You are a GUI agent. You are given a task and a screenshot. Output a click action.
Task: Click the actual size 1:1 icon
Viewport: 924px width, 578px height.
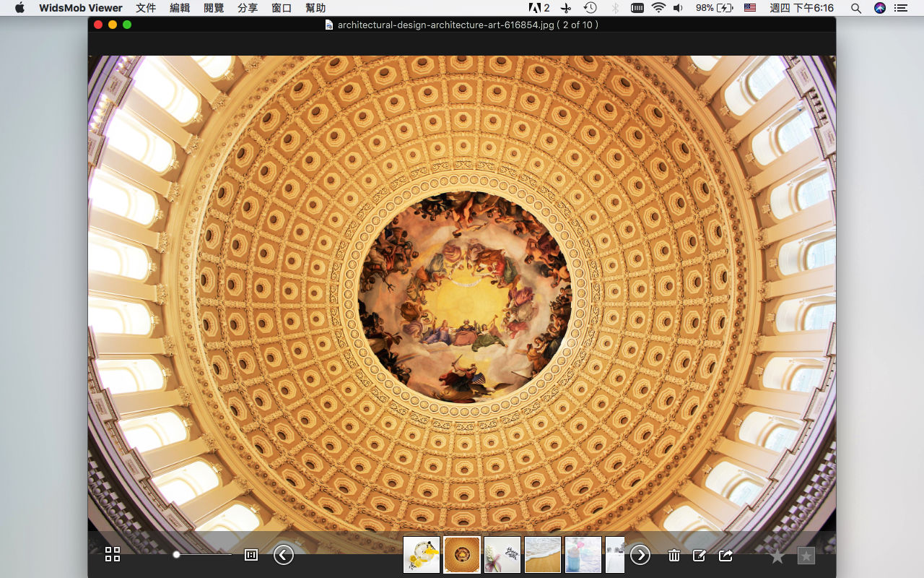pyautogui.click(x=251, y=555)
